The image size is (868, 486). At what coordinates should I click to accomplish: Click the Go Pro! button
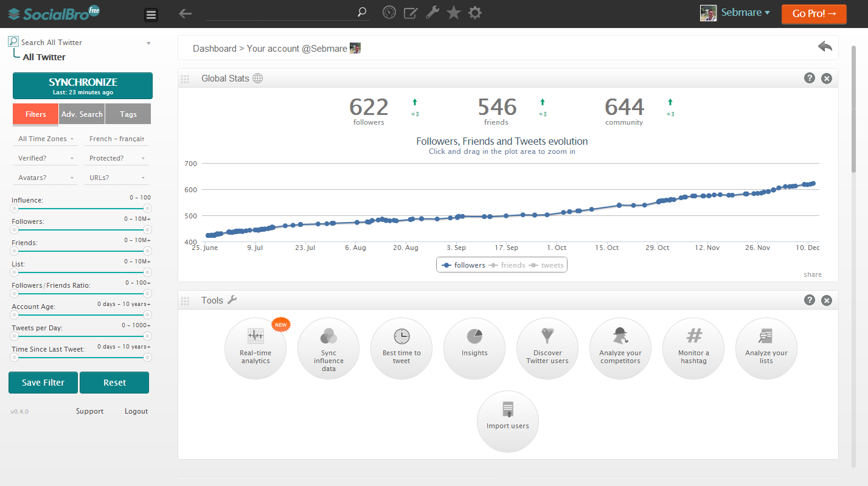814,13
